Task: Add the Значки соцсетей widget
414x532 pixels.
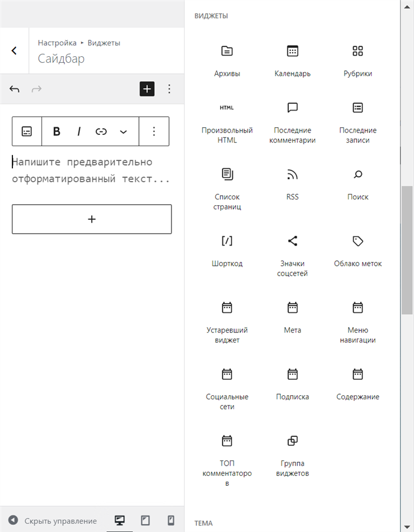Action: click(292, 256)
